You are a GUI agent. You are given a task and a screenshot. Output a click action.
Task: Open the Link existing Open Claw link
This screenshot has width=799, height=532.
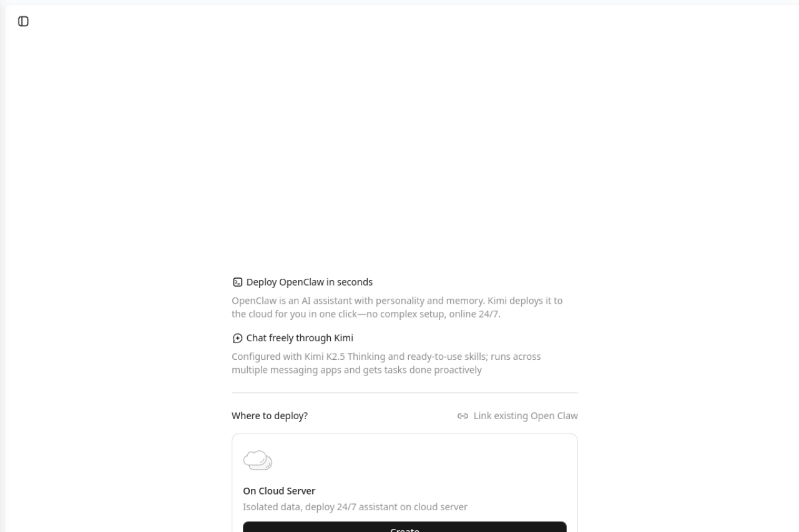coord(517,416)
